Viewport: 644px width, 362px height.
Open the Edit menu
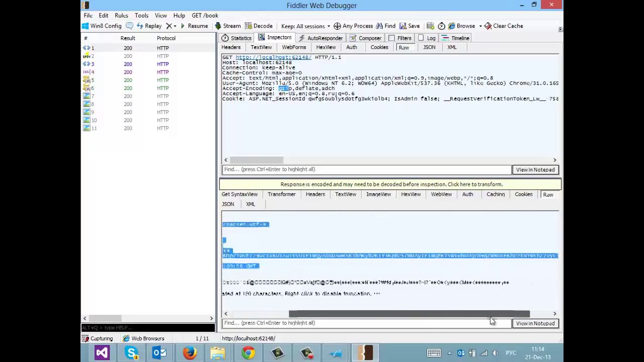(104, 16)
